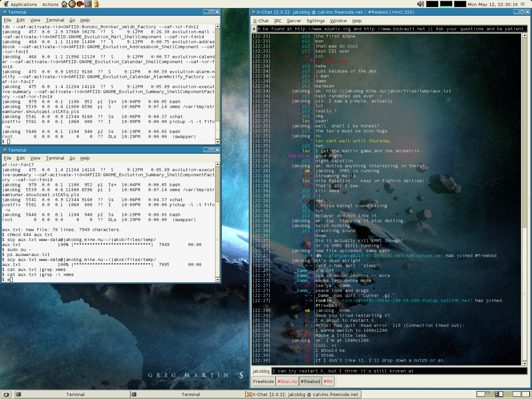Open Go menu in lower Terminal window
Image resolution: width=532 pixels, height=399 pixels.
(72, 158)
